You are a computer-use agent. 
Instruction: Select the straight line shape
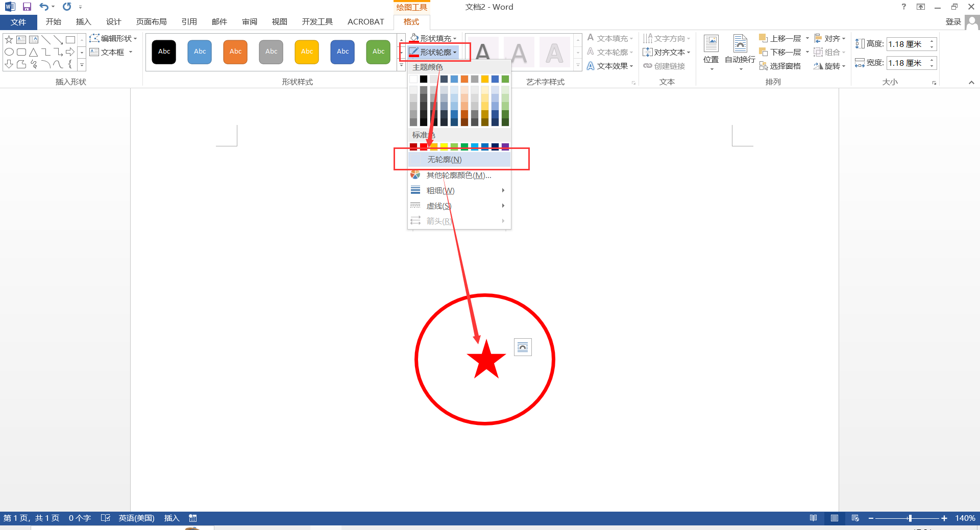[x=45, y=39]
